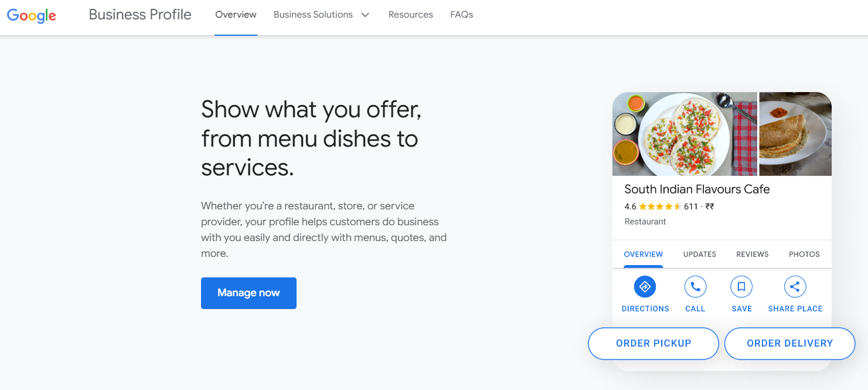Click the Share Place icon

tap(795, 286)
